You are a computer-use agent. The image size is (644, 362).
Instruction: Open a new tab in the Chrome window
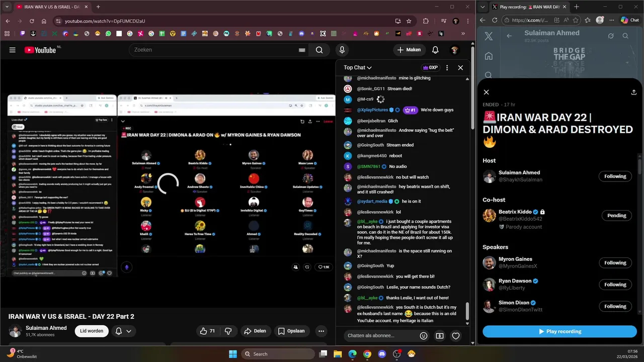(98, 7)
